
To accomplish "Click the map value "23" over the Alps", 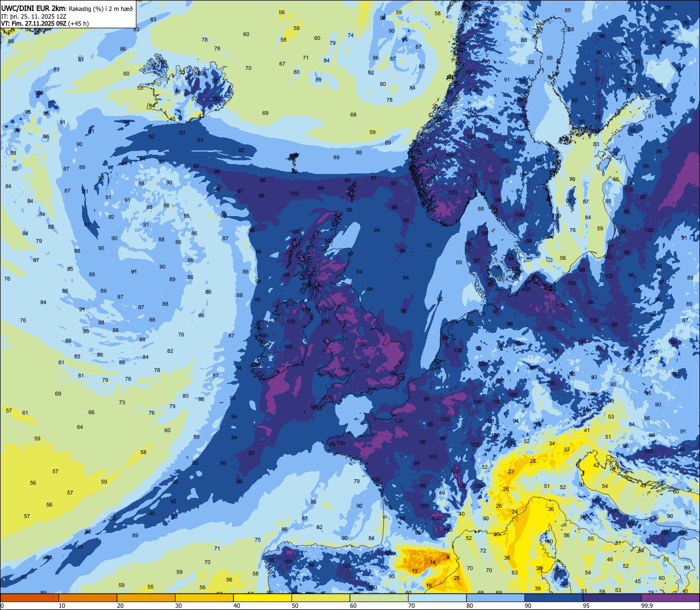I will (511, 471).
